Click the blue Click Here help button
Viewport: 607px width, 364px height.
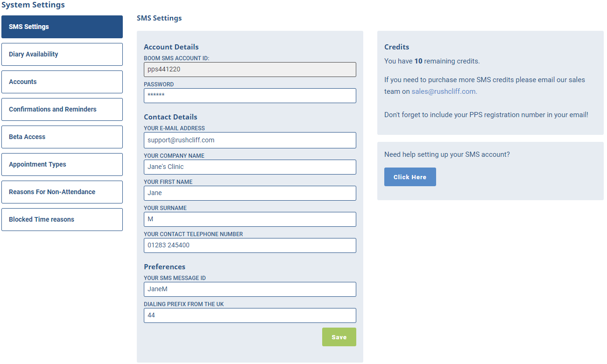[x=410, y=177]
